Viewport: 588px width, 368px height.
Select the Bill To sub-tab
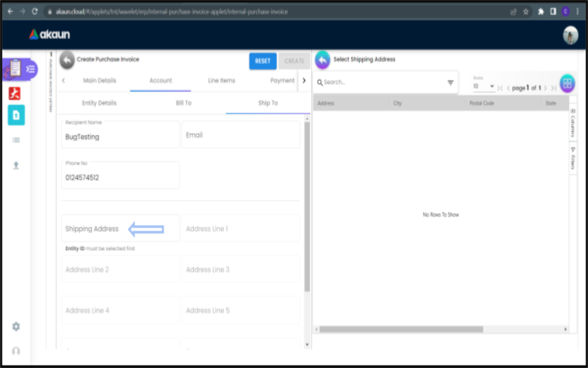click(184, 103)
